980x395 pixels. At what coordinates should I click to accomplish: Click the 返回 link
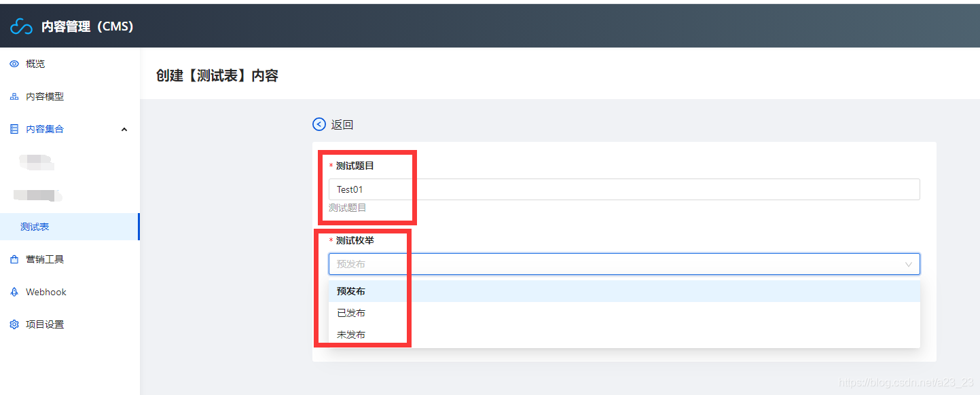point(342,125)
